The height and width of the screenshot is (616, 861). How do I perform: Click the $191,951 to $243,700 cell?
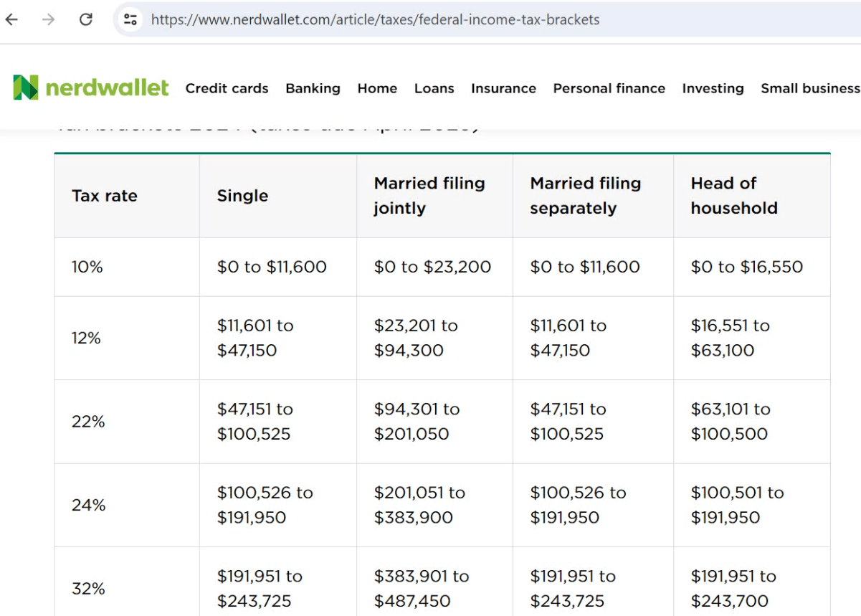tap(752, 582)
